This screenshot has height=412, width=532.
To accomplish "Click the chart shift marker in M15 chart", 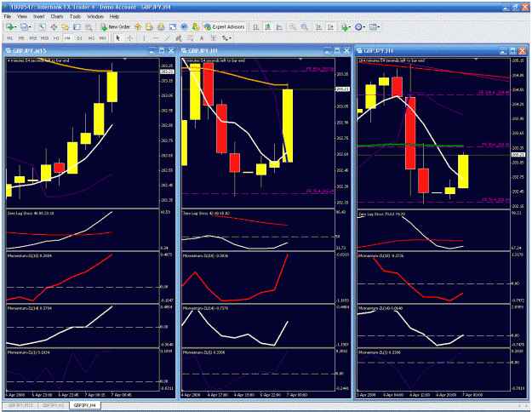I will click(125, 60).
